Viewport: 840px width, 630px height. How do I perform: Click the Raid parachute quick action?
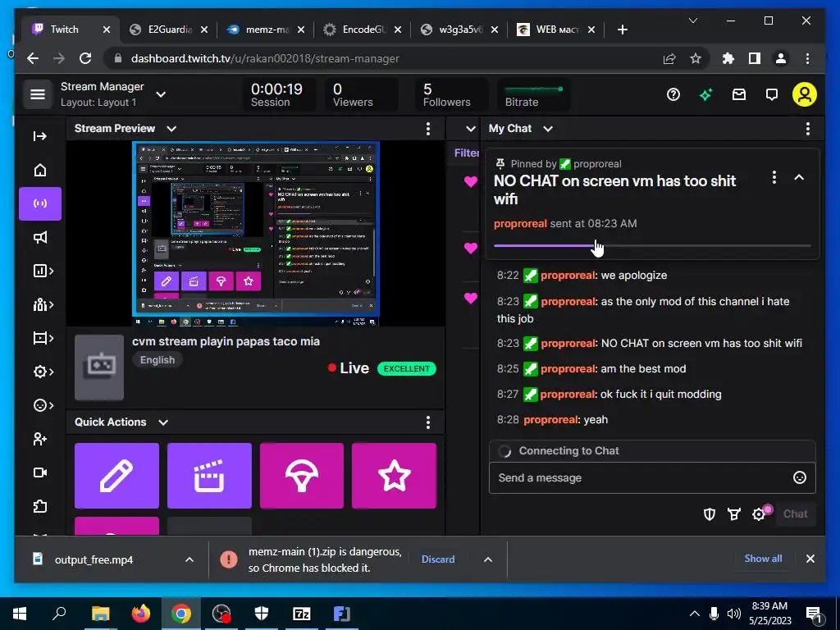(302, 476)
